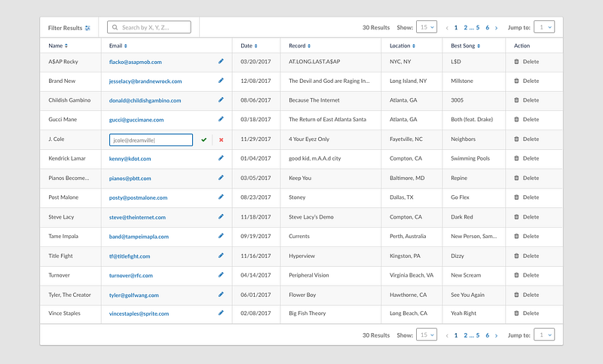This screenshot has height=364, width=603.
Task: Select page 6 in bottom pagination
Action: click(x=487, y=335)
